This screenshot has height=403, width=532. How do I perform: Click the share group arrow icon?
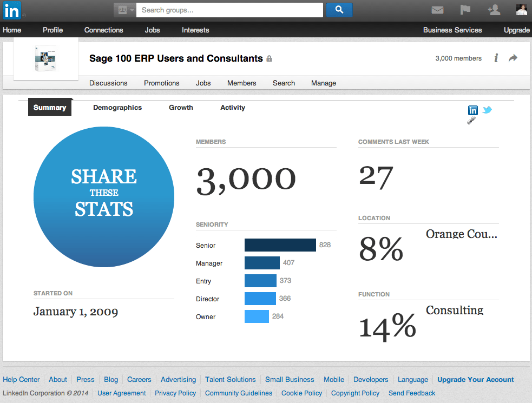[513, 58]
